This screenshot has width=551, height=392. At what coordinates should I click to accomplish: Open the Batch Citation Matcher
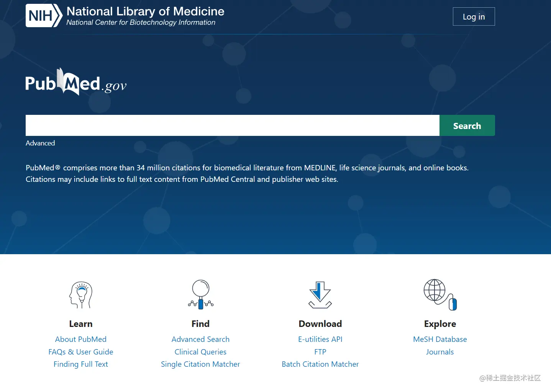point(320,364)
